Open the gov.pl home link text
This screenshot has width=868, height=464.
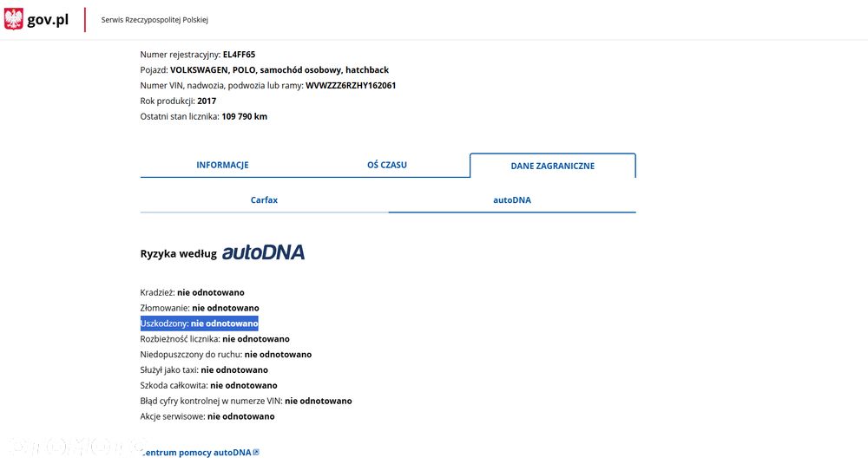(x=48, y=20)
